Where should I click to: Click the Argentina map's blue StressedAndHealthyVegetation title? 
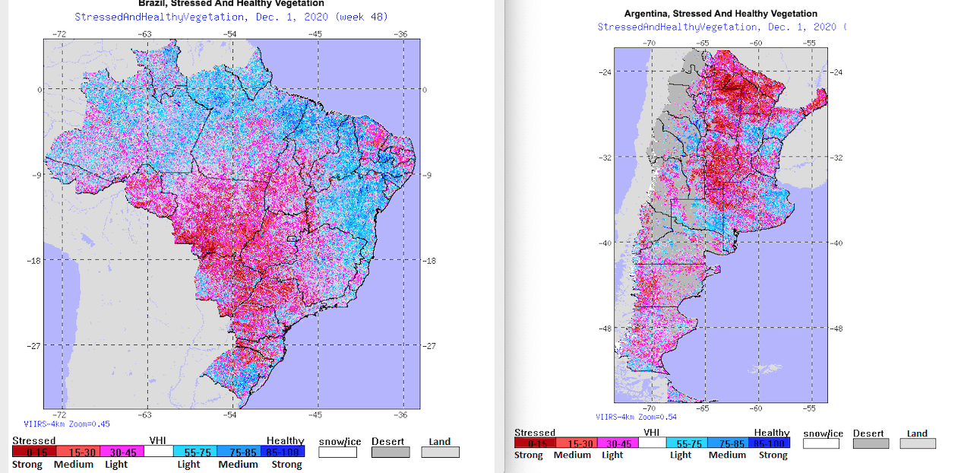point(722,27)
